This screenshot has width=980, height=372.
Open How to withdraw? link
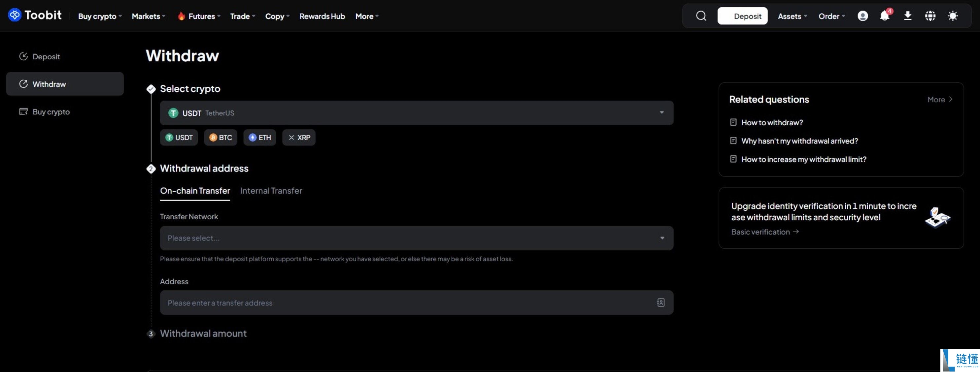click(x=772, y=122)
